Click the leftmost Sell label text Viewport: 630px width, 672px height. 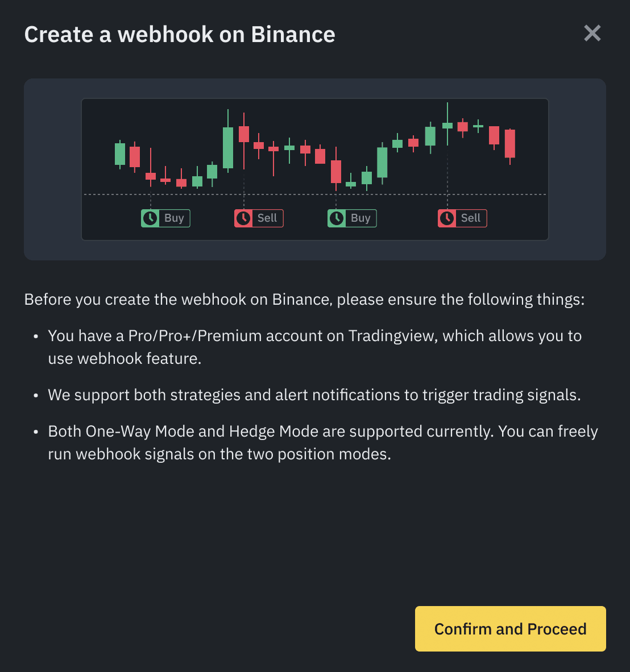pyautogui.click(x=267, y=218)
